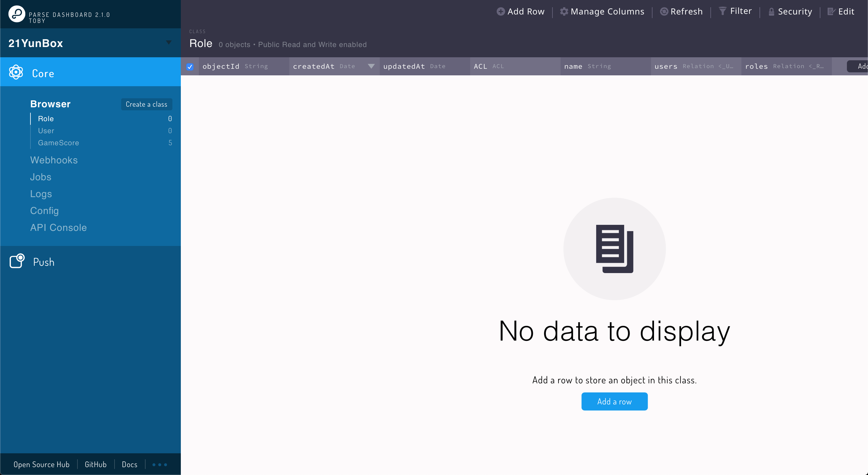Select the GameScore class
This screenshot has width=868, height=475.
[58, 143]
